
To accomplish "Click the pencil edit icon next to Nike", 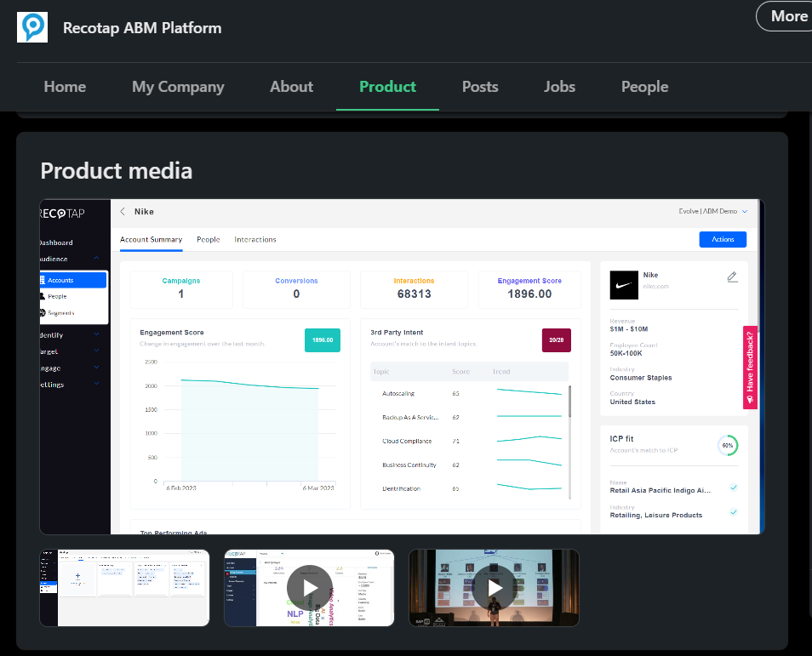I will [732, 277].
